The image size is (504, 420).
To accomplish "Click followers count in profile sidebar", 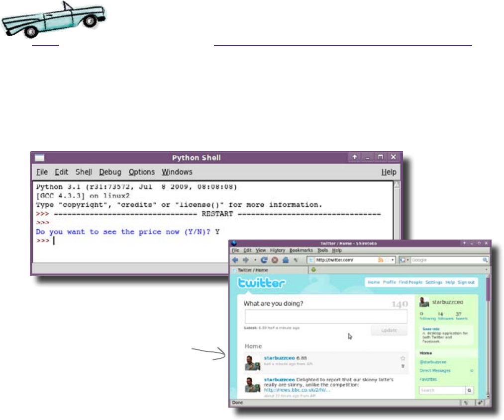I will click(446, 316).
